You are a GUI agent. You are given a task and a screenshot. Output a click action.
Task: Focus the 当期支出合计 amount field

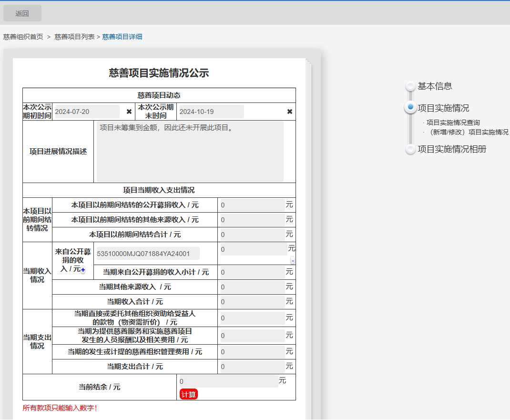[252, 367]
